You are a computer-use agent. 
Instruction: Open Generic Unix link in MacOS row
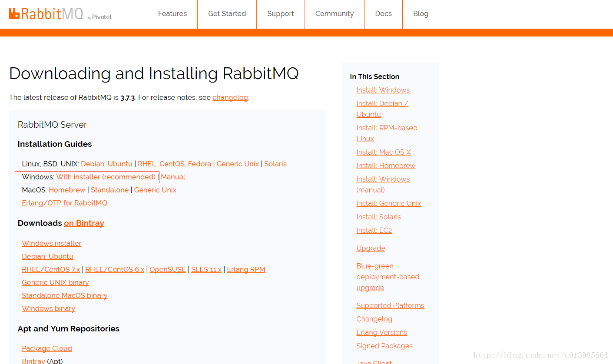tap(155, 190)
